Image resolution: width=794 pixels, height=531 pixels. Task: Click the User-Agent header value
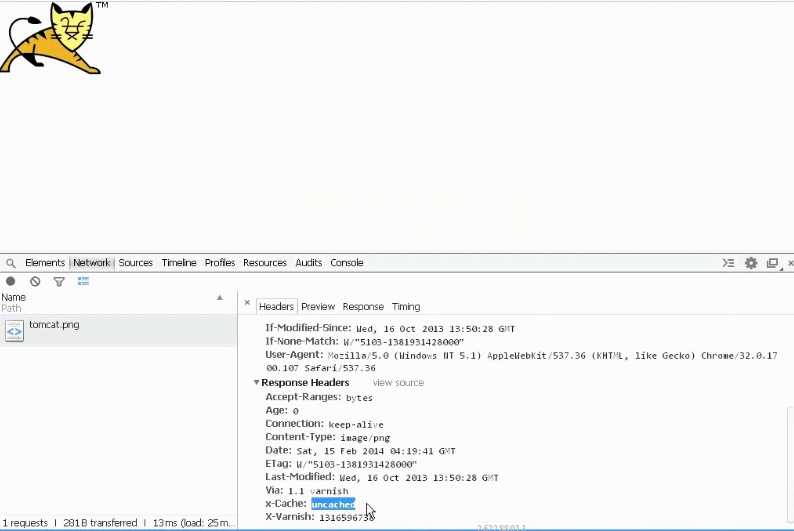[524, 361]
